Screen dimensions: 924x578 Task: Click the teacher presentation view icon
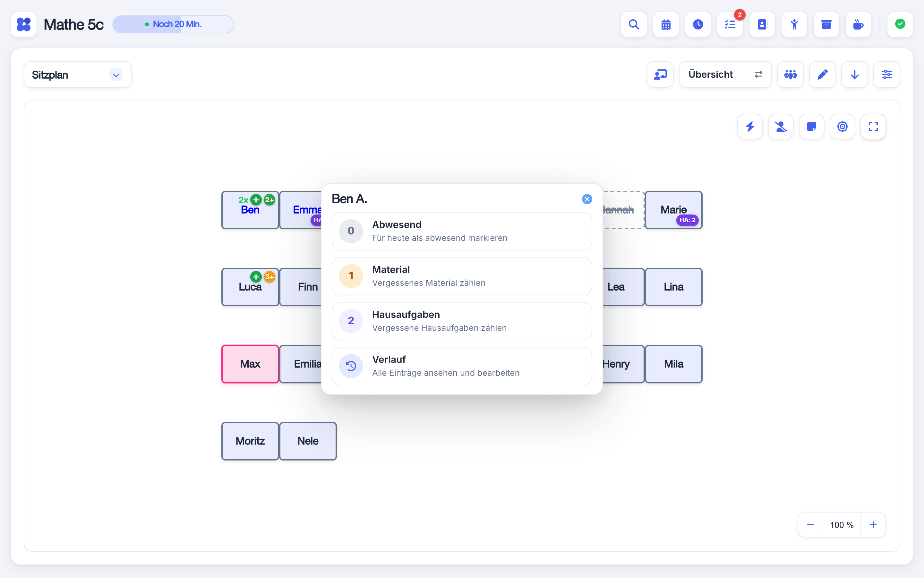(660, 74)
